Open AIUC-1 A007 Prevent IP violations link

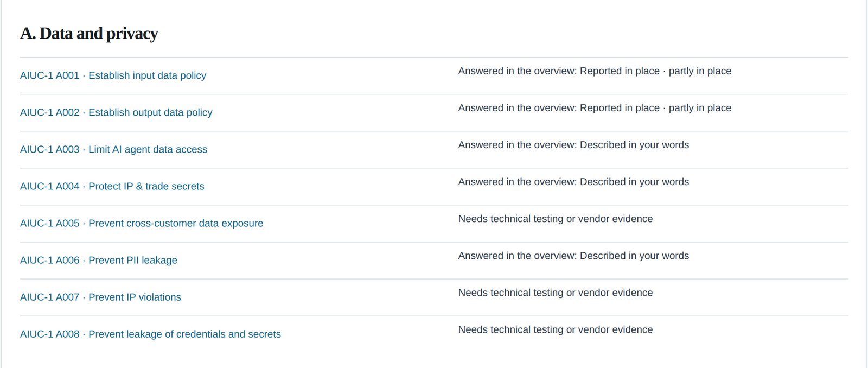[100, 297]
